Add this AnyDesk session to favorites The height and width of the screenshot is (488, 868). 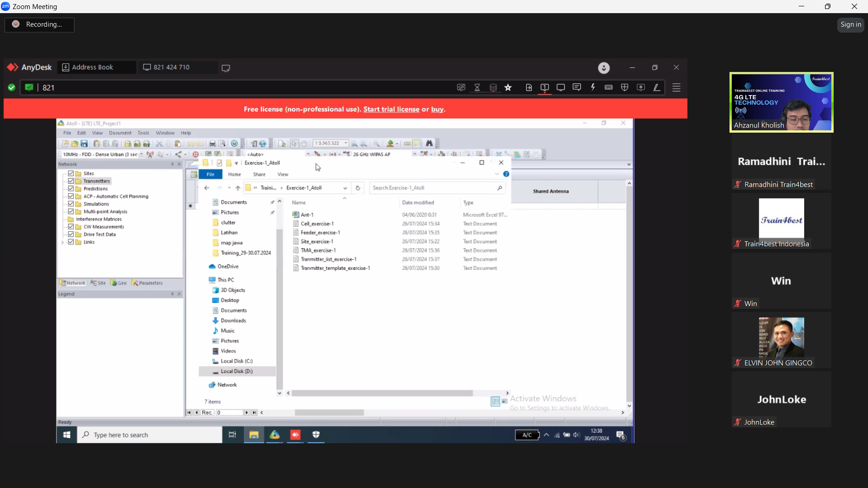click(x=508, y=87)
